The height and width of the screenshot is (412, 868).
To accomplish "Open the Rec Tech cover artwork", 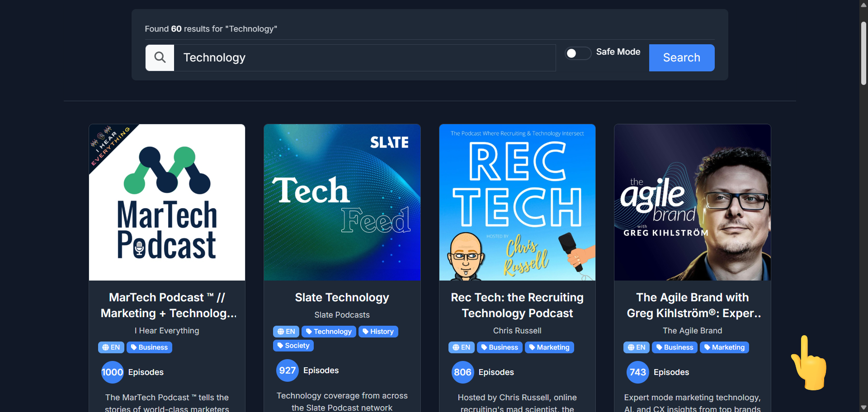I will (x=517, y=202).
